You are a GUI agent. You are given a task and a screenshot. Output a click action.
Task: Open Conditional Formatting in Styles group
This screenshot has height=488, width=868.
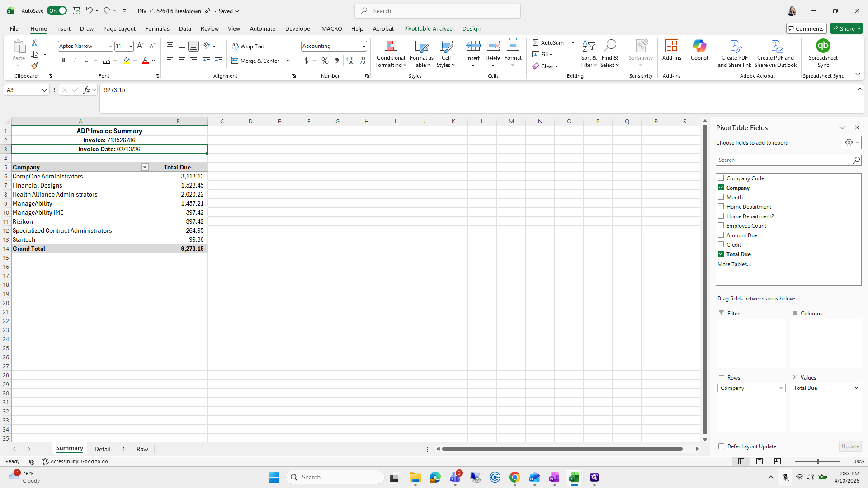(x=391, y=54)
